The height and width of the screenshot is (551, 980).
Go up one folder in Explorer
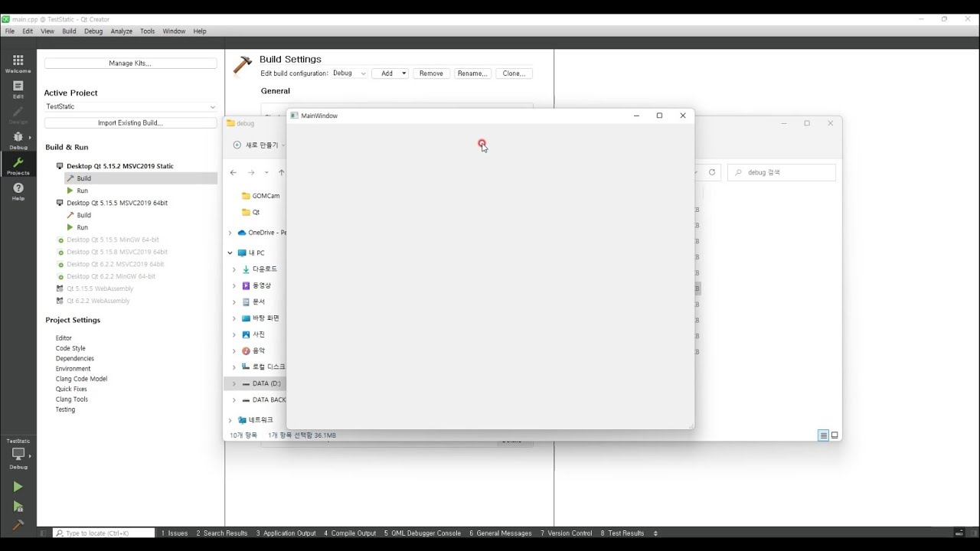point(281,173)
